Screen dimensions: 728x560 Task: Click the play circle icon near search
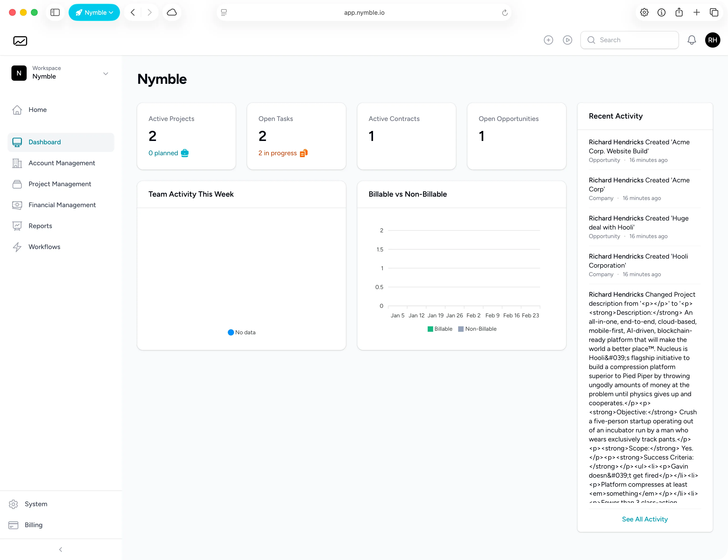point(568,40)
